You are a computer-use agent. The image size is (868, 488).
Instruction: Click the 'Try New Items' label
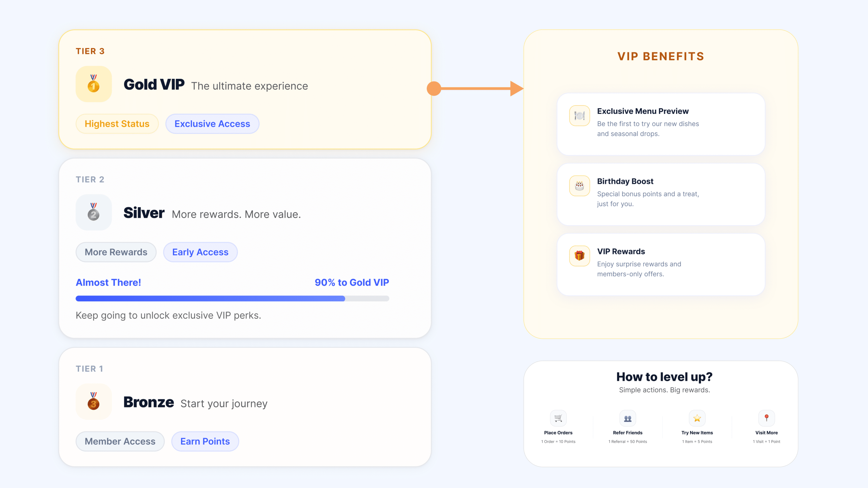(697, 432)
